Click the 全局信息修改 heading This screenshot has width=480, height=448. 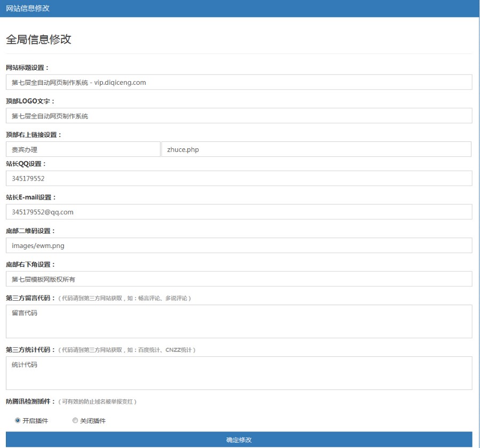point(38,39)
